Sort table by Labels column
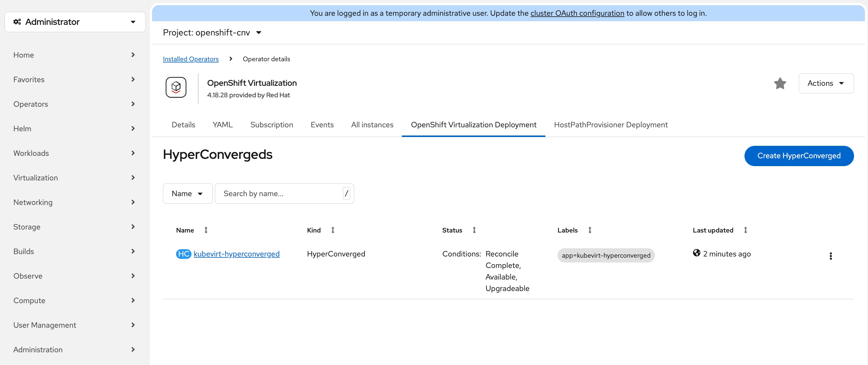868x365 pixels. coord(590,230)
